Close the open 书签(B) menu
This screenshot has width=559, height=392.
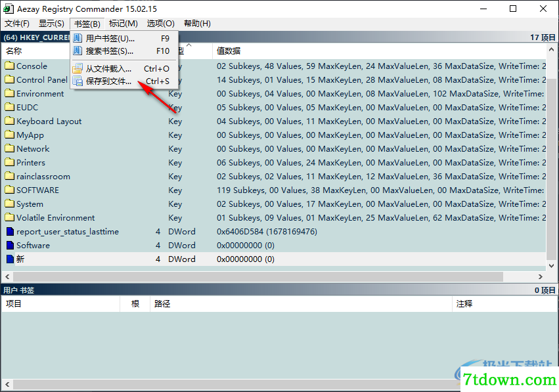click(x=87, y=24)
